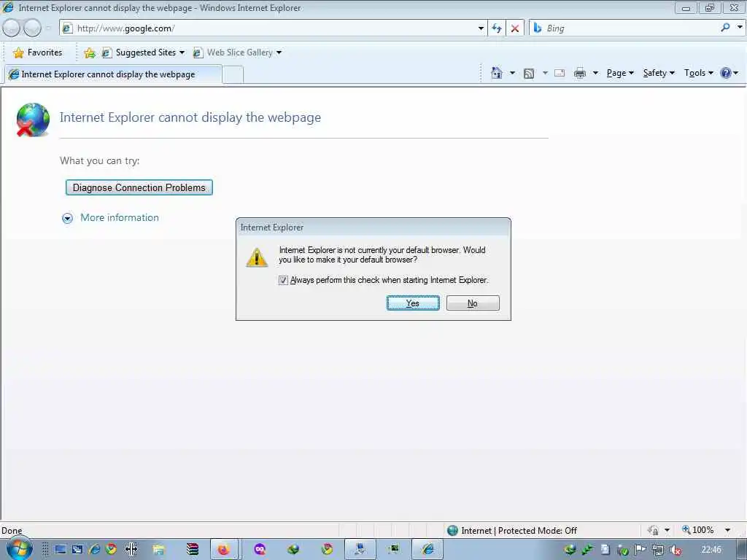Open the Tools menu
This screenshot has width=747, height=560.
698,73
